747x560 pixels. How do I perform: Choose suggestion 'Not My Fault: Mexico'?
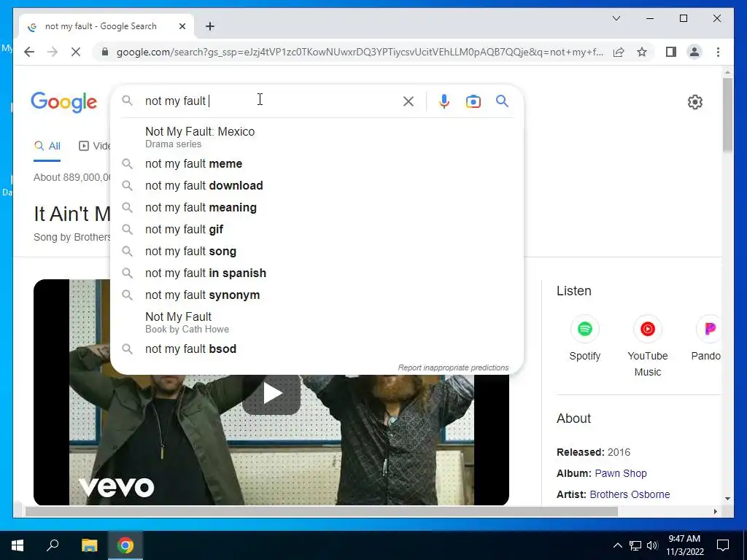click(x=317, y=137)
